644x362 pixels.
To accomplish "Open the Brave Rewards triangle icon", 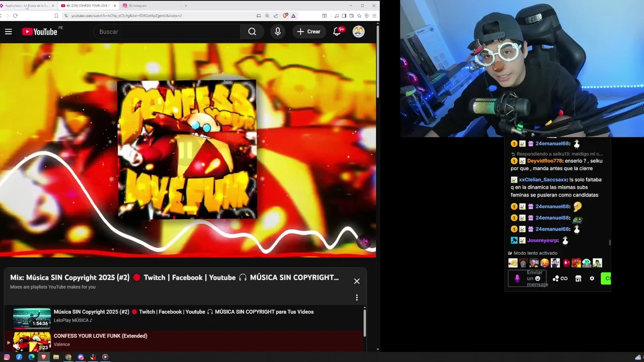I will pyautogui.click(x=293, y=16).
